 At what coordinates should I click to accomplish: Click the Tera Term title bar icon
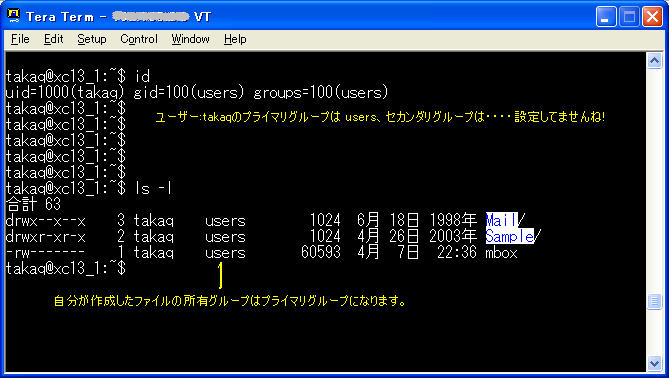coord(14,16)
